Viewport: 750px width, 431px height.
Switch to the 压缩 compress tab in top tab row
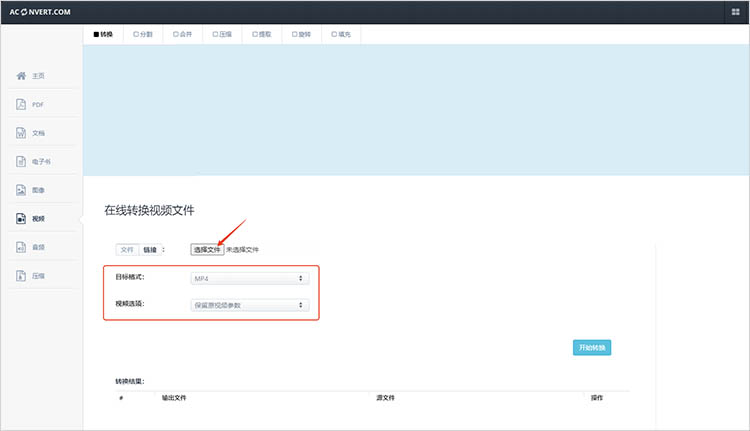click(x=222, y=34)
